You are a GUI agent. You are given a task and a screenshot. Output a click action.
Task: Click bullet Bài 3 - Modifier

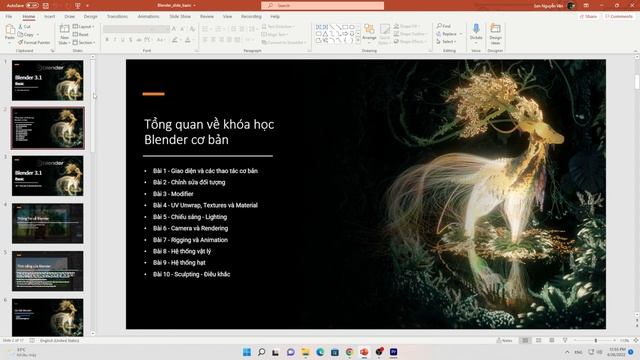[173, 194]
